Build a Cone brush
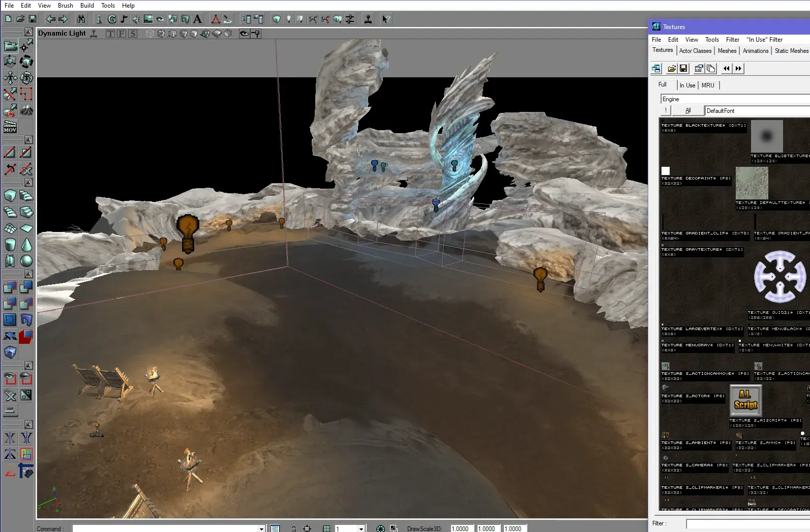Image resolution: width=810 pixels, height=532 pixels. pyautogui.click(x=26, y=245)
